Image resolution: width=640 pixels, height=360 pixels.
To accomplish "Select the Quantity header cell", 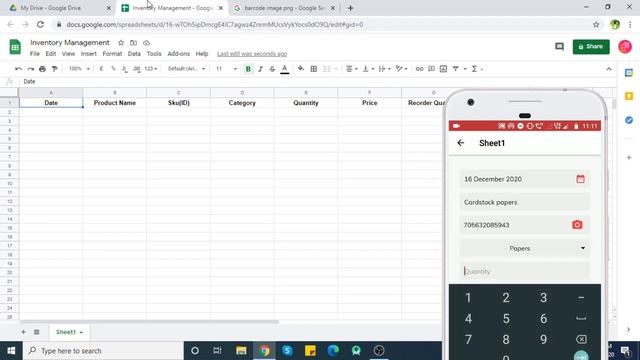I will [306, 103].
